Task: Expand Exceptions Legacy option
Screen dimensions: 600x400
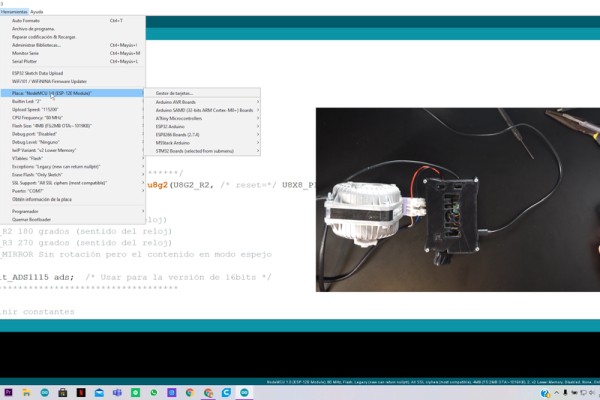Action: tap(73, 167)
